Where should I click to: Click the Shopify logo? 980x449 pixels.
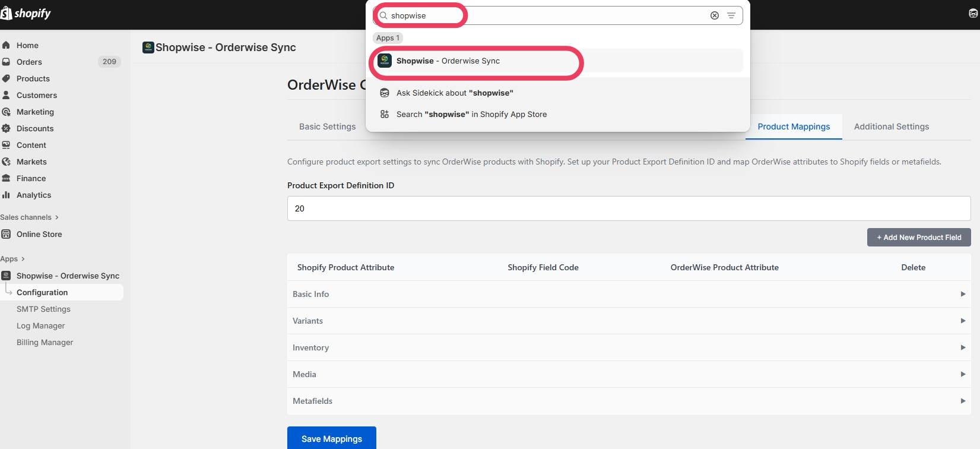(x=26, y=13)
